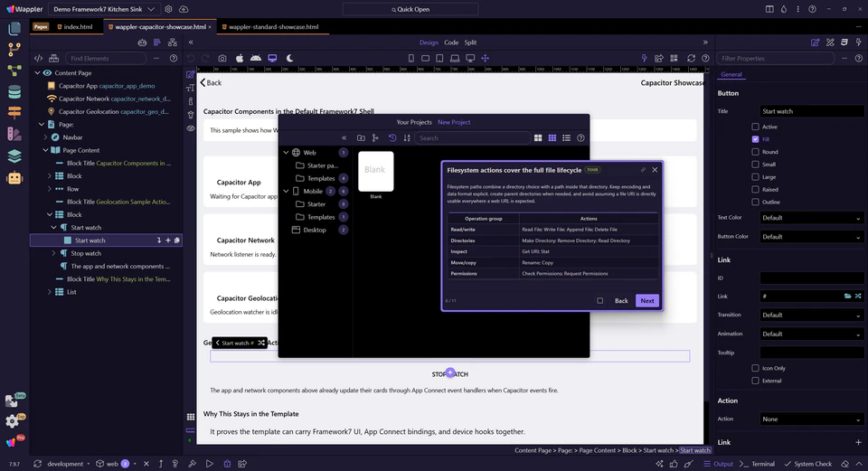The width and height of the screenshot is (868, 471).
Task: Click the Find Elements search field
Action: 107,58
